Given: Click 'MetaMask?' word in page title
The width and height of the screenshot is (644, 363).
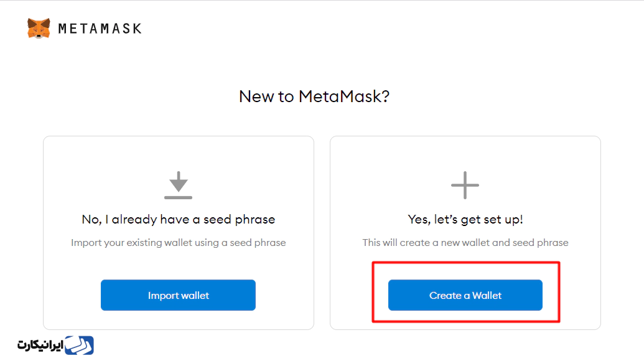Looking at the screenshot, I should coord(344,96).
